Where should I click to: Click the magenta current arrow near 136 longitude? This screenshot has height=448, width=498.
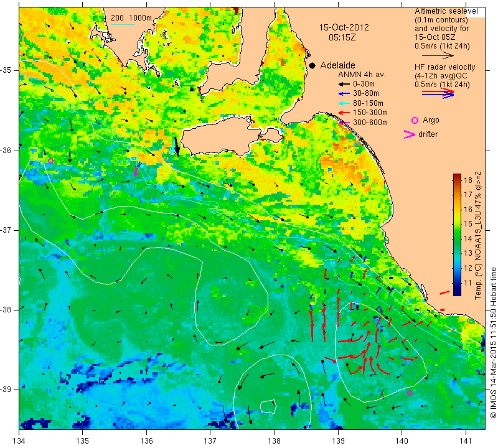click(x=136, y=171)
